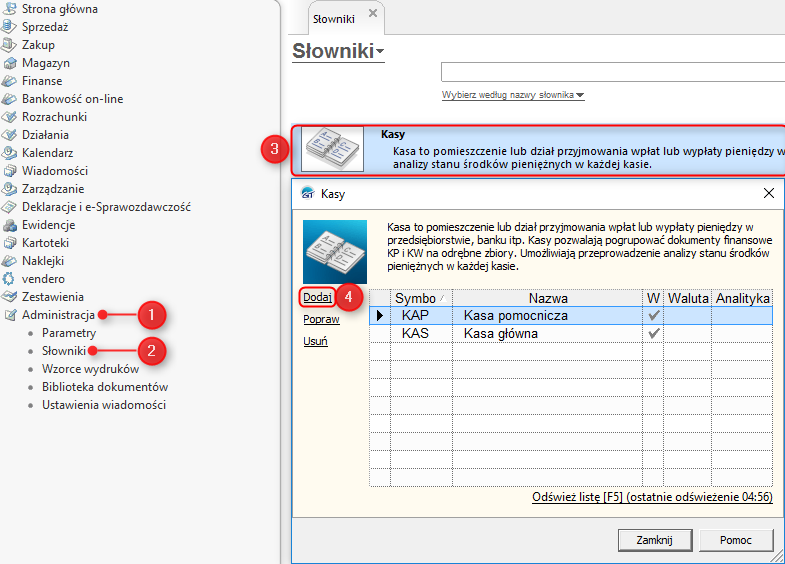Sort by Symbo column header

421,298
